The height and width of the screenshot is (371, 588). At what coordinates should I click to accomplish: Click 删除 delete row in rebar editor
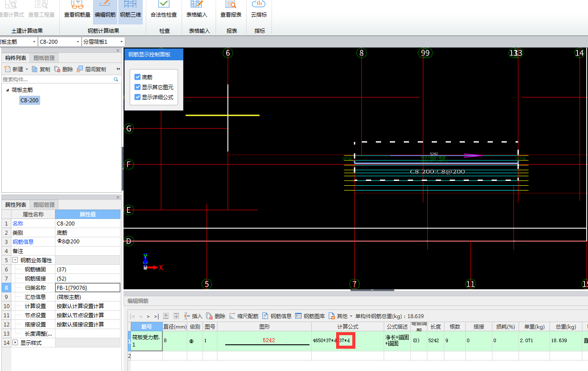point(216,316)
